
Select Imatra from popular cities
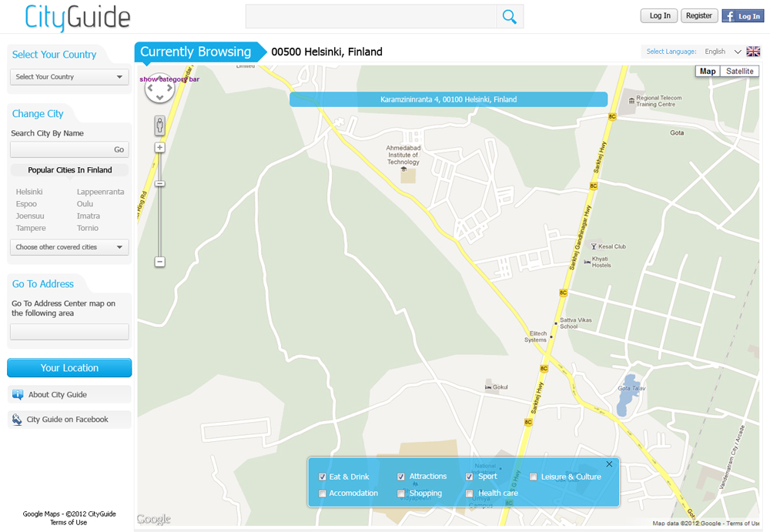(89, 216)
